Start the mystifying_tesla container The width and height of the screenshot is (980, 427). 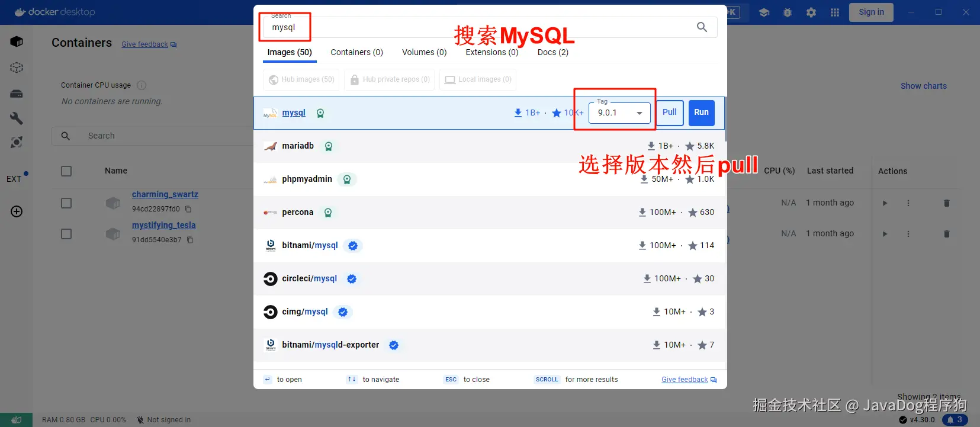pos(885,234)
